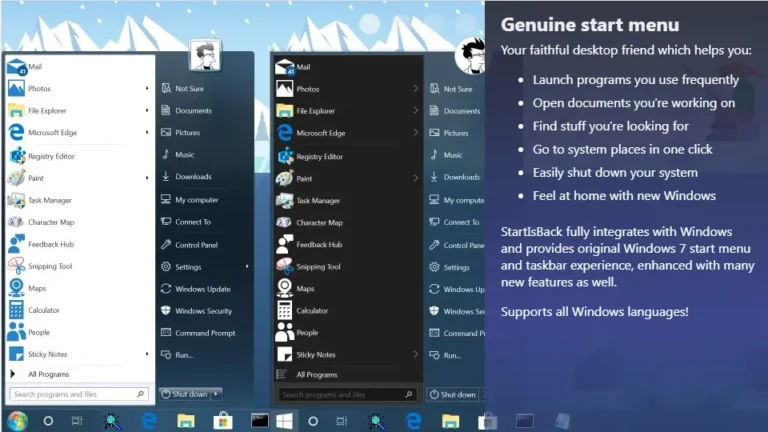Click the Windows 10 logo on taskbar
Image resolution: width=768 pixels, height=432 pixels.
click(x=284, y=421)
